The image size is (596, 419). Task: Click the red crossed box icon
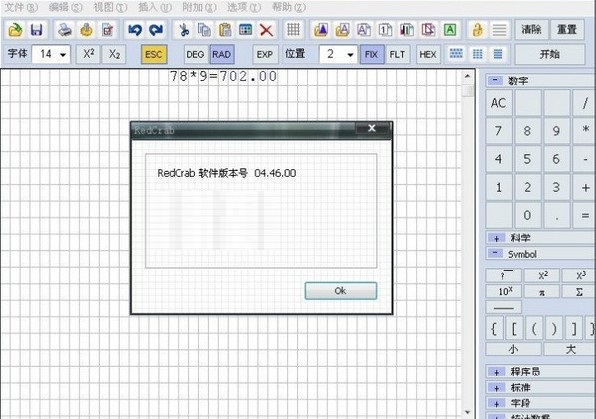(428, 30)
